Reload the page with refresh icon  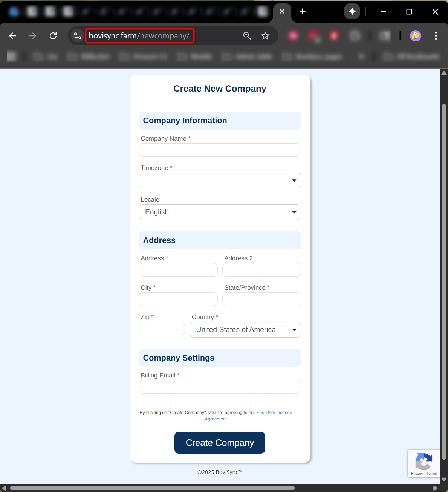[x=53, y=36]
